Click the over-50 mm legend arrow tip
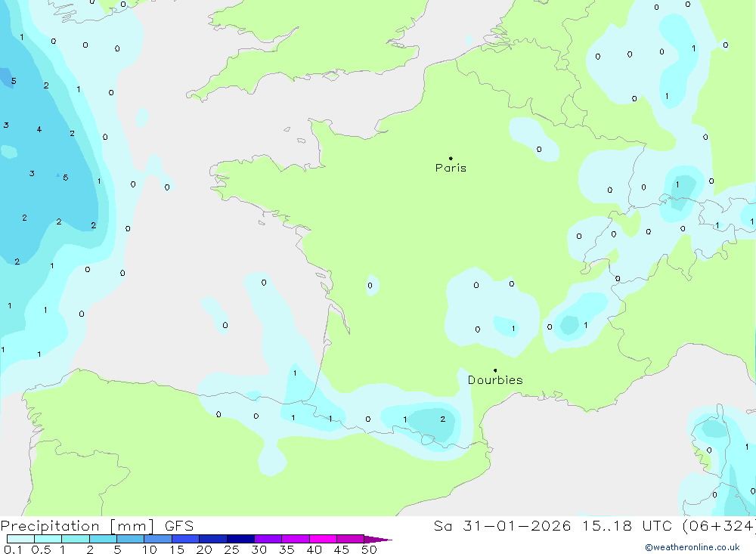This screenshot has width=756, height=554. [x=379, y=540]
